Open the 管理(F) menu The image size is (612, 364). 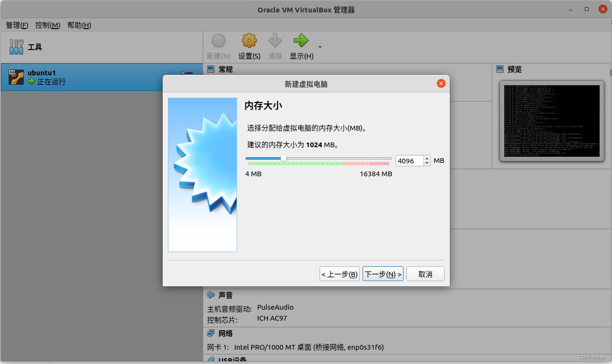17,25
